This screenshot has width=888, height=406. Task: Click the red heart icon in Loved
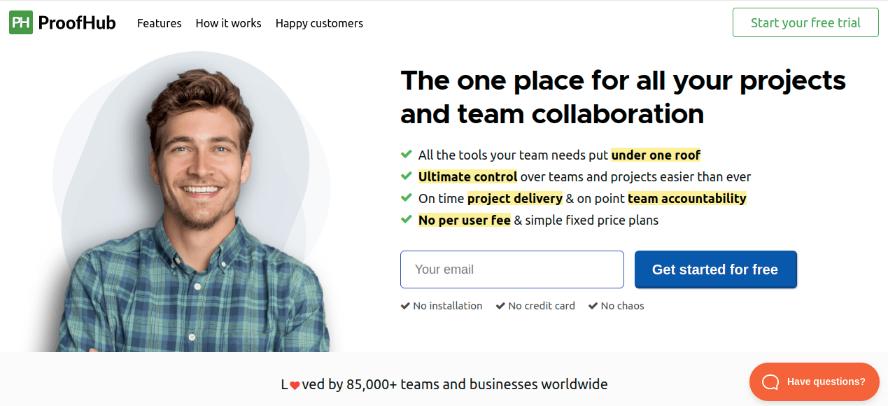pyautogui.click(x=294, y=385)
